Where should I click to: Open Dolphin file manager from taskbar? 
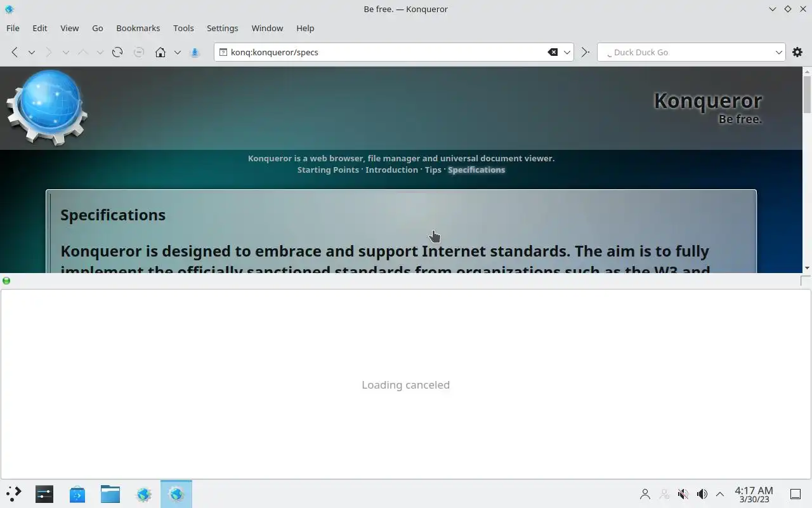pyautogui.click(x=110, y=494)
